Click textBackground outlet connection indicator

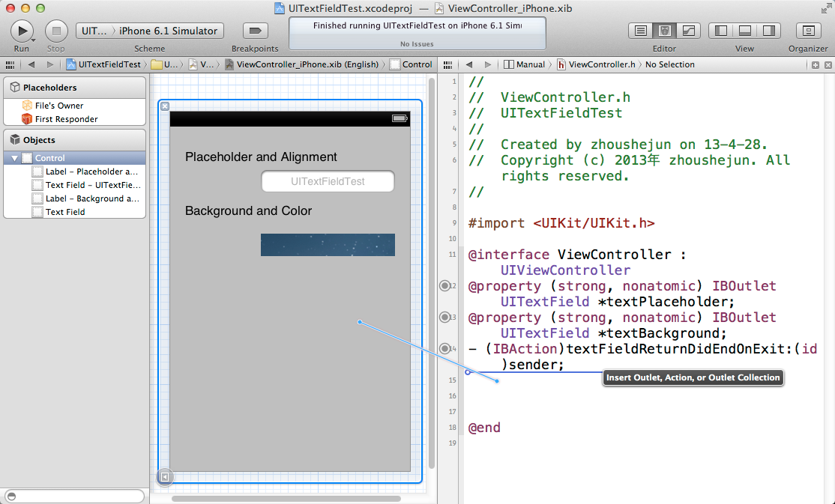click(444, 318)
